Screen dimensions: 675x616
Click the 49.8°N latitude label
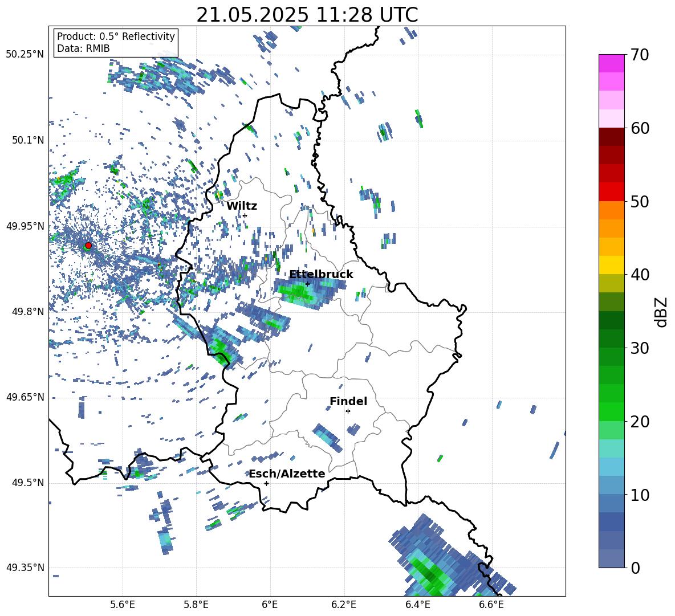[x=28, y=312]
